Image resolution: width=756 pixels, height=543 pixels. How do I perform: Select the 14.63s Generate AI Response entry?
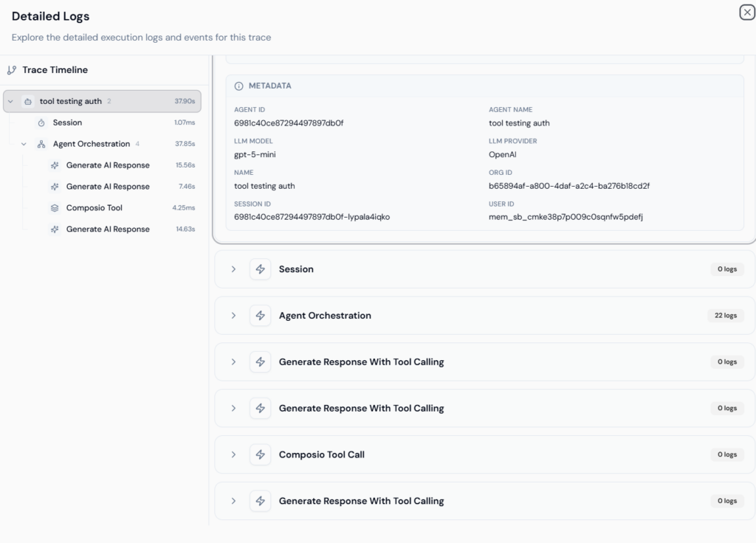(x=108, y=229)
